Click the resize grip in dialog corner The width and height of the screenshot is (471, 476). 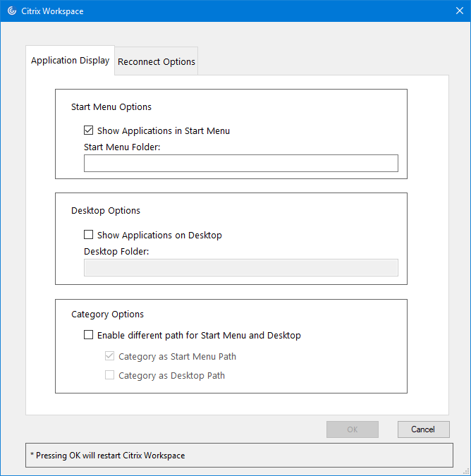pyautogui.click(x=467, y=472)
